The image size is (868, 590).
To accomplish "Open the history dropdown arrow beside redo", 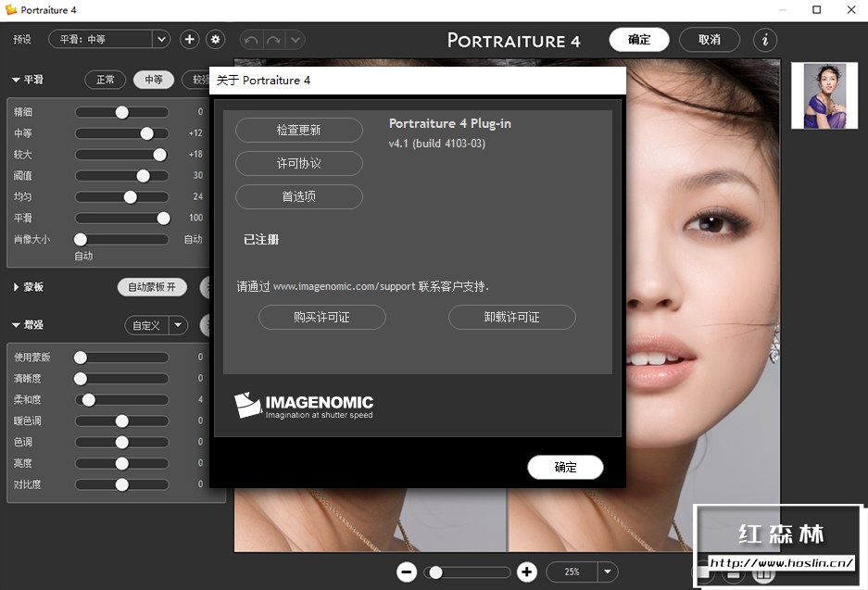I will pyautogui.click(x=296, y=40).
